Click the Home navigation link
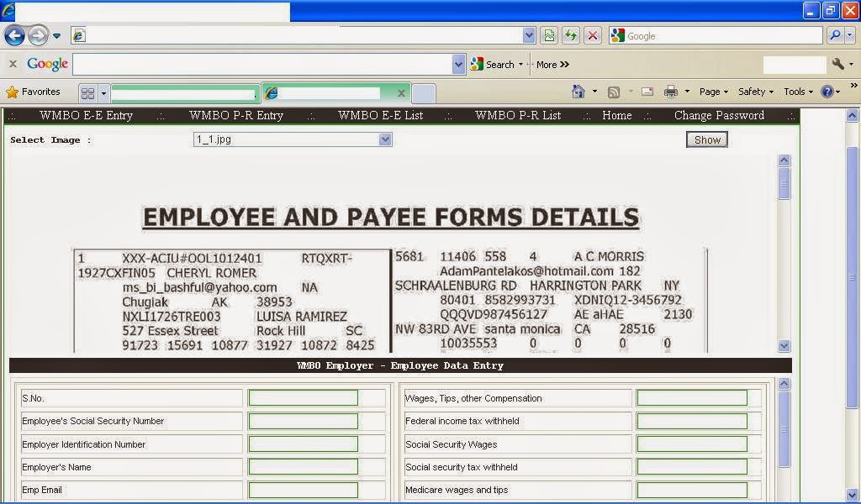 pyautogui.click(x=616, y=116)
